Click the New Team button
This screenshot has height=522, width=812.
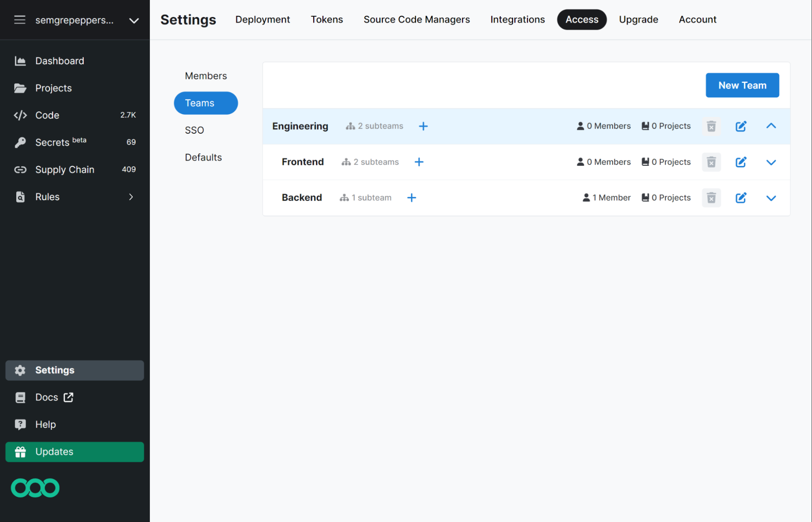pos(742,85)
